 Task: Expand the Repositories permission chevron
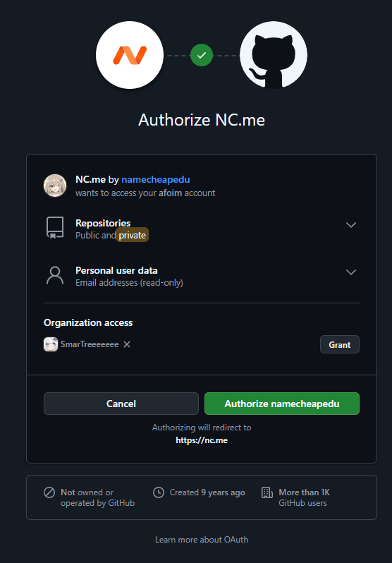coord(350,225)
